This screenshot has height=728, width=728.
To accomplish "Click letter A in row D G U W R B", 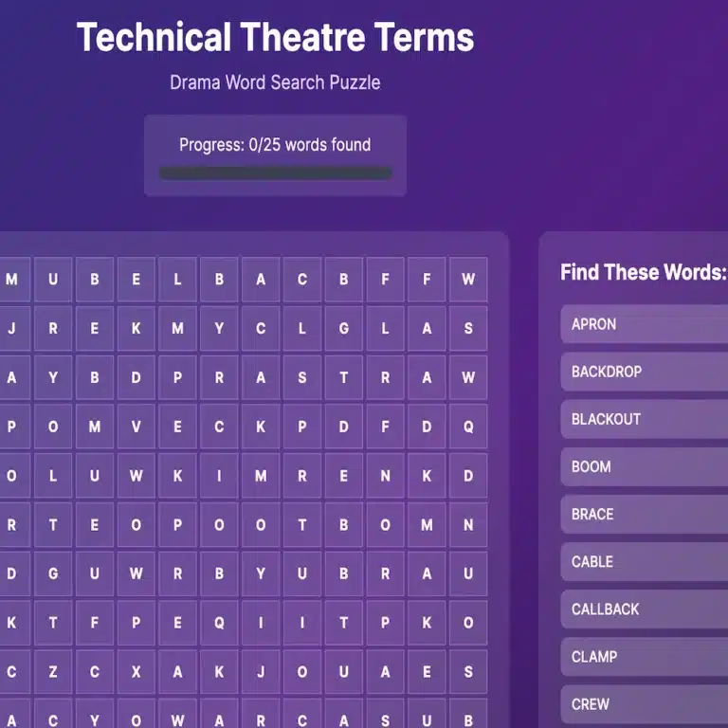I will click(427, 573).
